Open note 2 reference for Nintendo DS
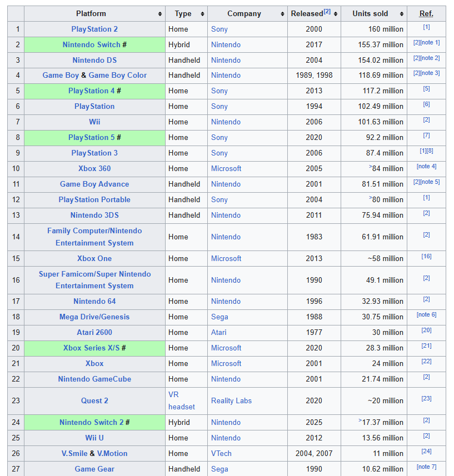This screenshot has height=476, width=454. 430,58
